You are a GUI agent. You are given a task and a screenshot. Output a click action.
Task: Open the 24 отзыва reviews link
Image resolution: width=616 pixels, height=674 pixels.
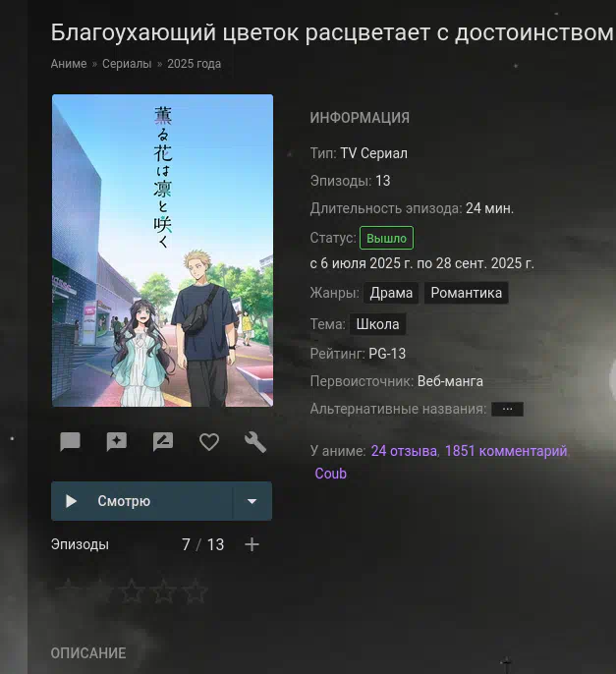pos(404,451)
